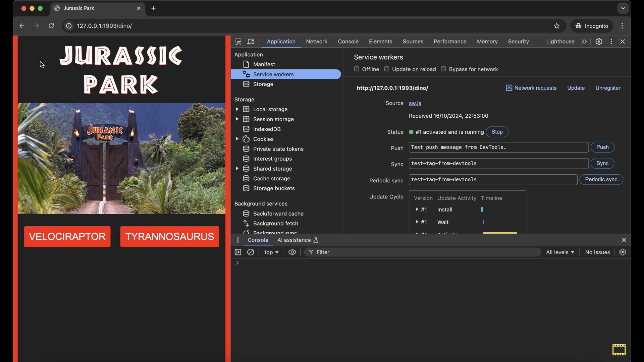Open DevTools settings gear icon
644x362 pixels.
(599, 42)
